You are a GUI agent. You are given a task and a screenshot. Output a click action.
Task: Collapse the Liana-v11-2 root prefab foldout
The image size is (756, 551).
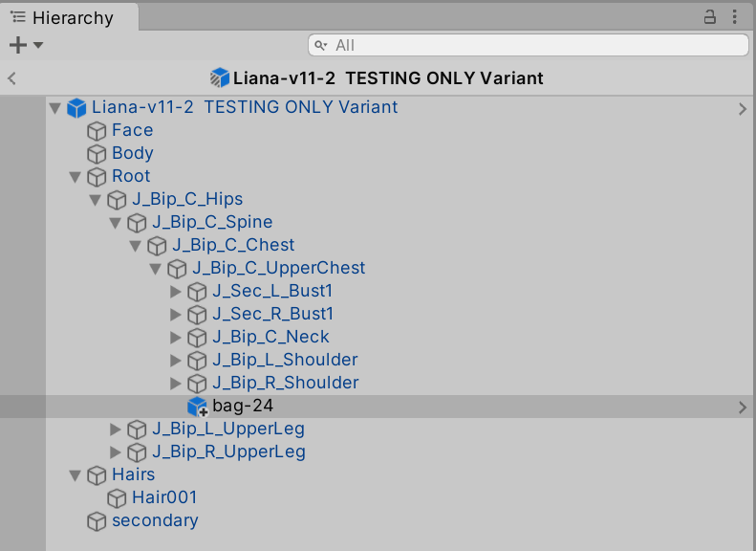click(54, 108)
